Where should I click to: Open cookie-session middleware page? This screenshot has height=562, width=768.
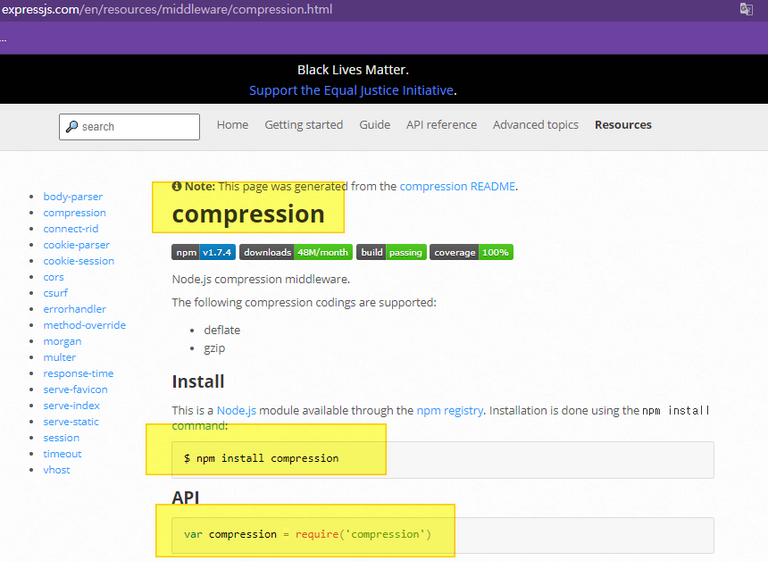(79, 261)
